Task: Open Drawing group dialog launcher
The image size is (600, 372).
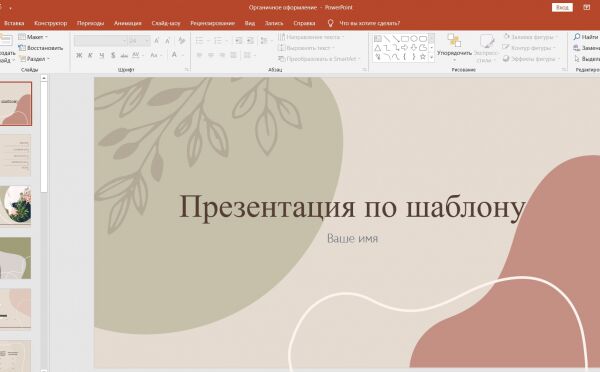Action: (564, 70)
